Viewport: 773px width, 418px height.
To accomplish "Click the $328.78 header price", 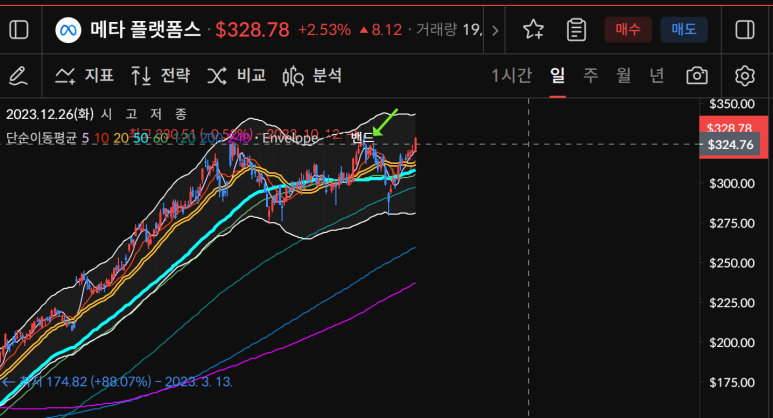I will point(252,30).
